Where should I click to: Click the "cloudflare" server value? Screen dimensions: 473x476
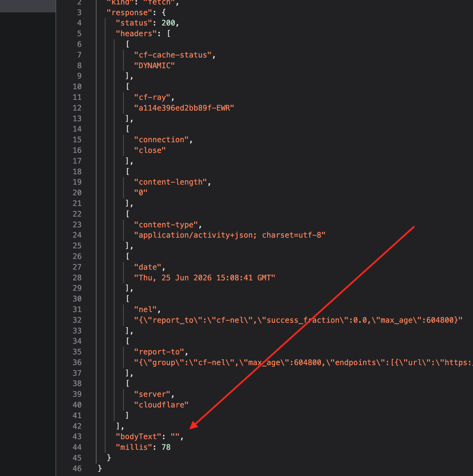coord(161,405)
